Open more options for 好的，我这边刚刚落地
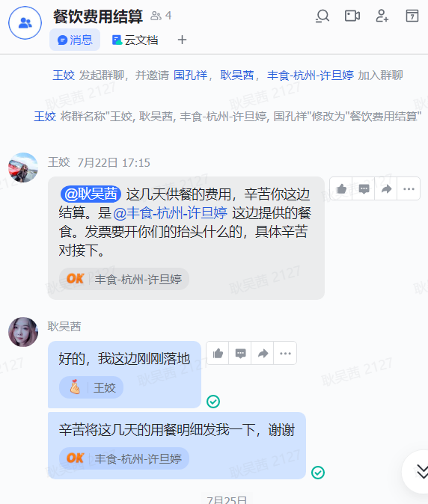Viewport: 428px width, 504px height. tap(285, 353)
